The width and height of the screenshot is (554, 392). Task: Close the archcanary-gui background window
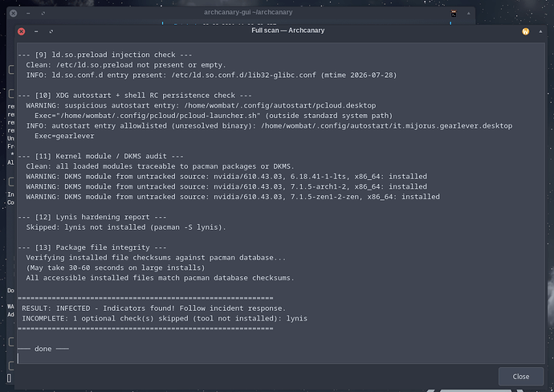click(13, 13)
